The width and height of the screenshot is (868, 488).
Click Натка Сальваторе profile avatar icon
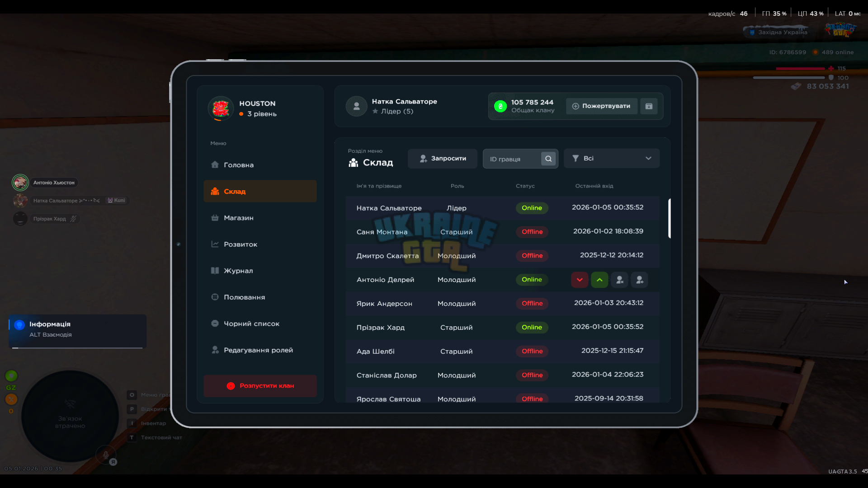pyautogui.click(x=356, y=106)
